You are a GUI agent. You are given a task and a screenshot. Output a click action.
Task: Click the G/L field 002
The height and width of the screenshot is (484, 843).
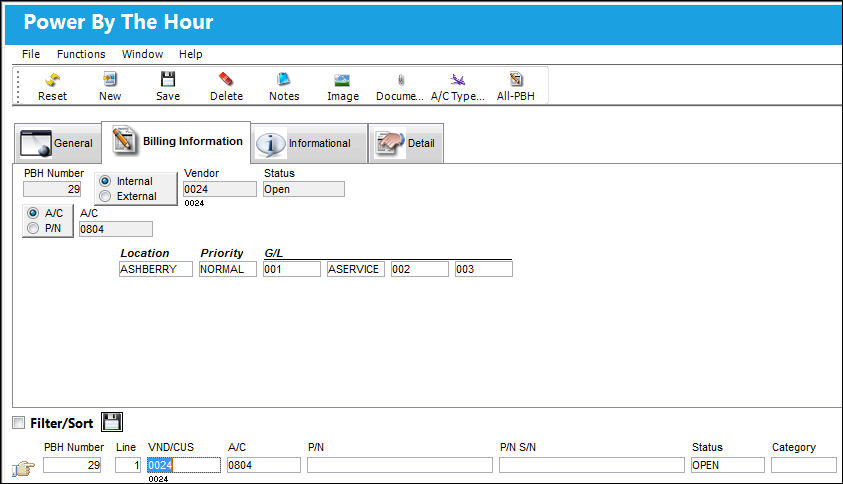[420, 269]
